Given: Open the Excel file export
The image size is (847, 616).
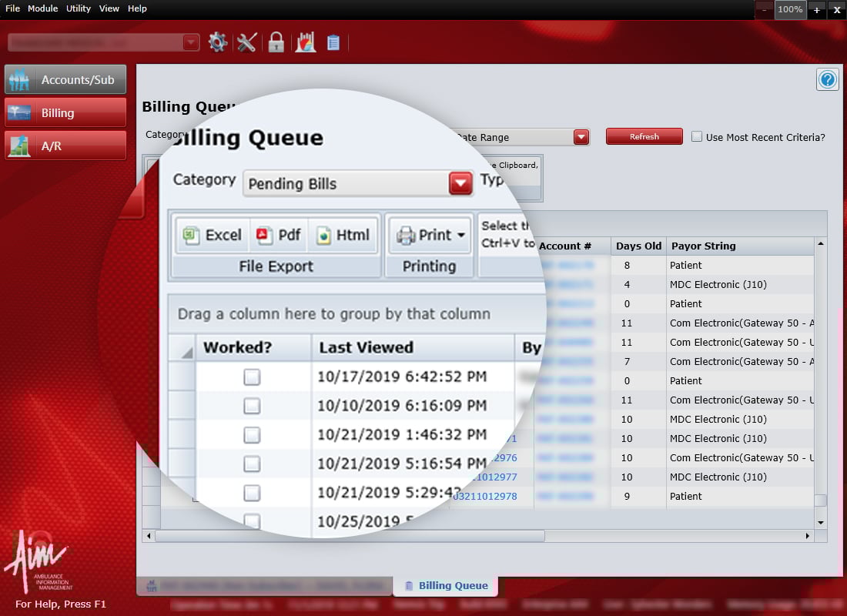Looking at the screenshot, I should tap(211, 236).
